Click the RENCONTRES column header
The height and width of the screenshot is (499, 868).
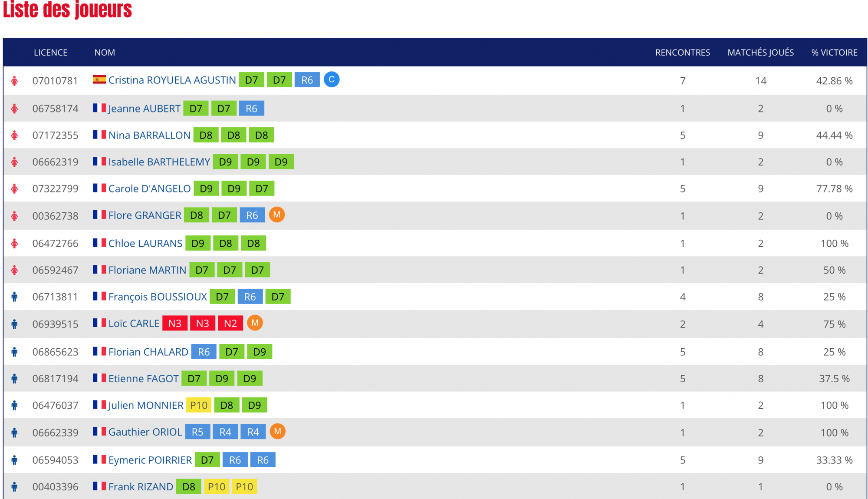pos(683,53)
